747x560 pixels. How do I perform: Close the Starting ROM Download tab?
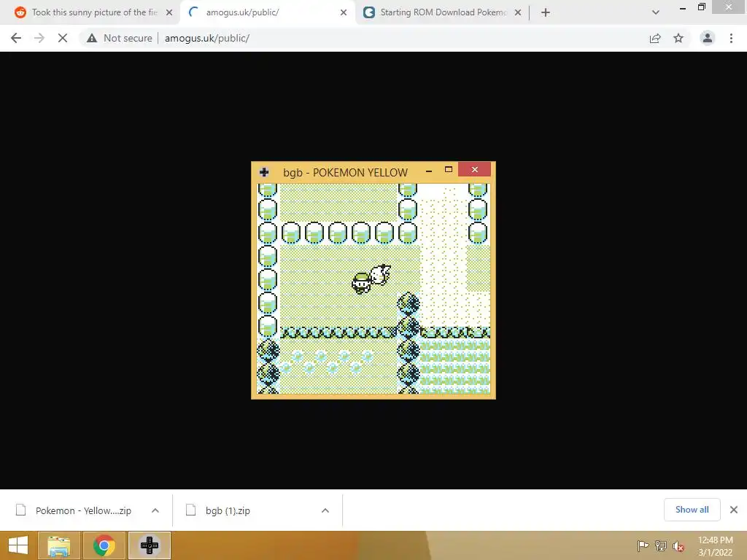[x=518, y=12]
